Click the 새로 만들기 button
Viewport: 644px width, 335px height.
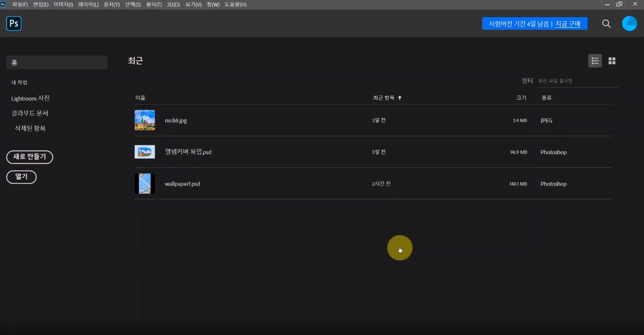click(x=29, y=157)
